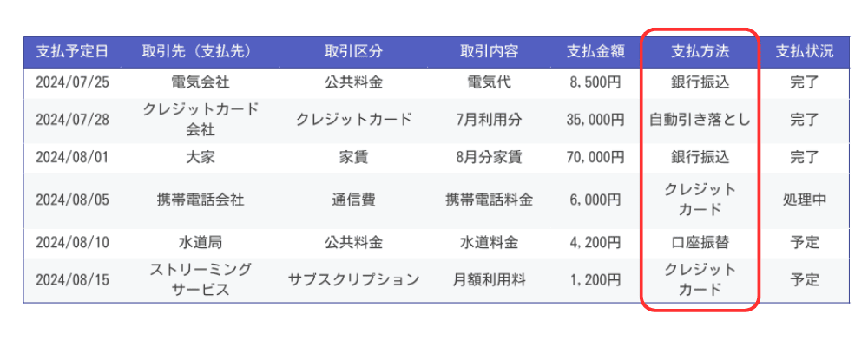Select the 取引区分 column header
This screenshot has height=347, width=868.
click(x=354, y=52)
